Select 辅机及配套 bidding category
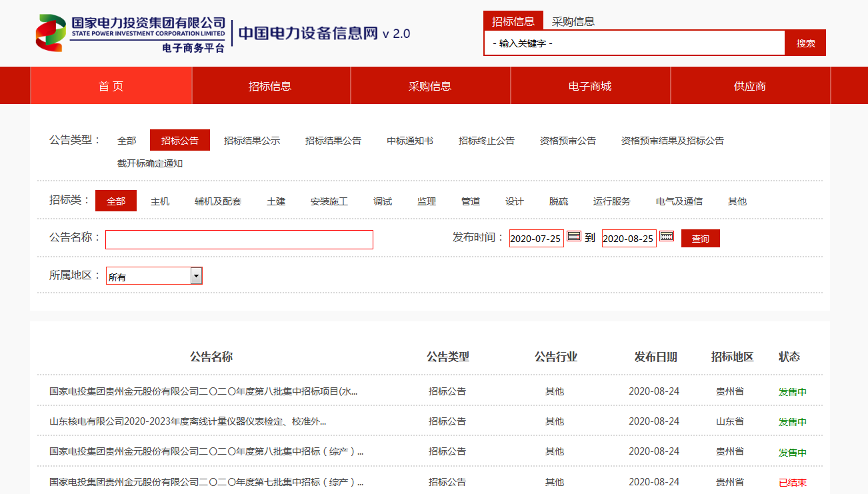 pos(218,201)
